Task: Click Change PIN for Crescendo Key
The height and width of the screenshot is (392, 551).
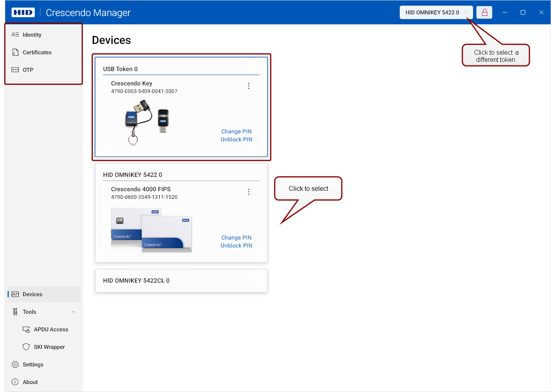Action: click(x=236, y=131)
